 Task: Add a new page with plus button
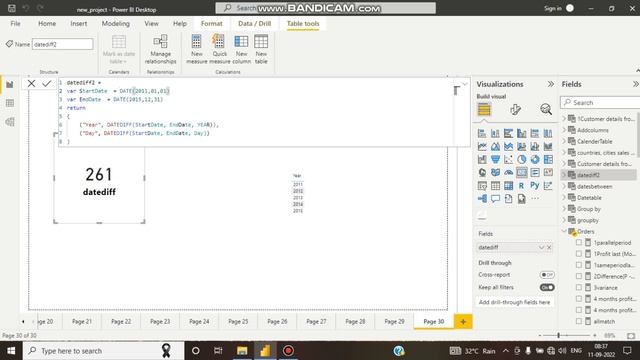click(x=463, y=322)
